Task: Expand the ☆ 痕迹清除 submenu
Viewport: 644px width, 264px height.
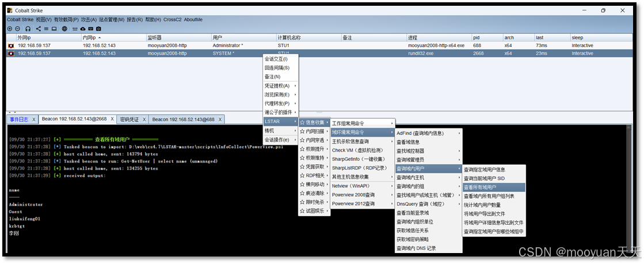Action: (x=314, y=193)
